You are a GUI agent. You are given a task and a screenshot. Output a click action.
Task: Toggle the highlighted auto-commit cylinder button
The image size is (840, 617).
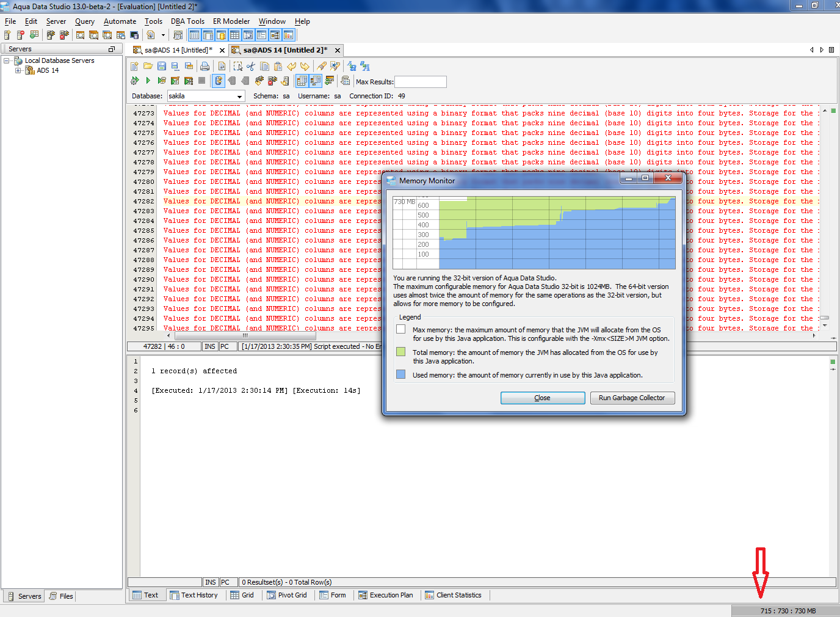[218, 80]
